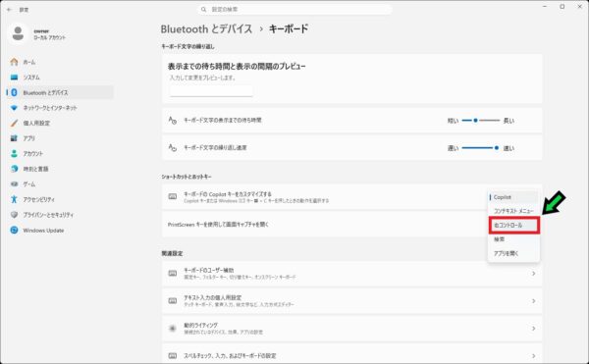Viewport: 589px width, 364px height.
Task: Focus the settings search box
Action: 294,10
